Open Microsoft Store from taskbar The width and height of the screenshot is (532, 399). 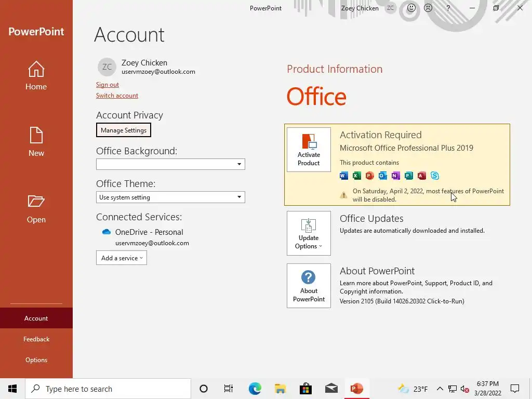point(305,389)
